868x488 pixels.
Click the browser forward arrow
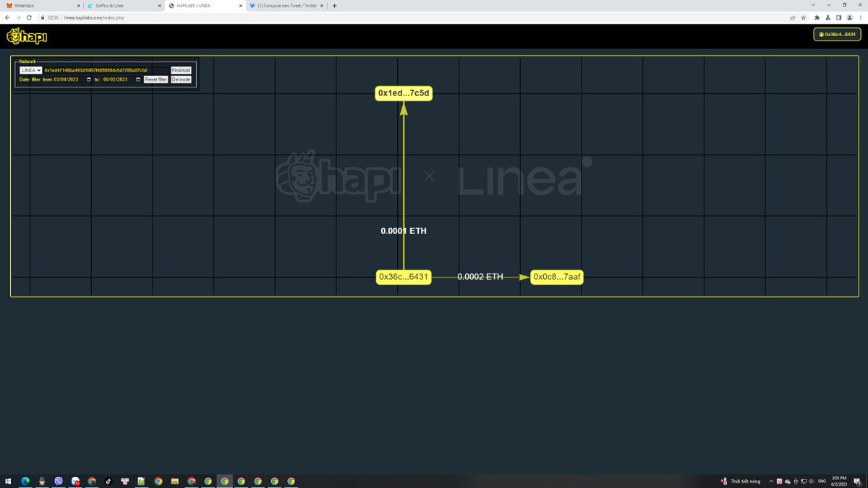tap(18, 17)
